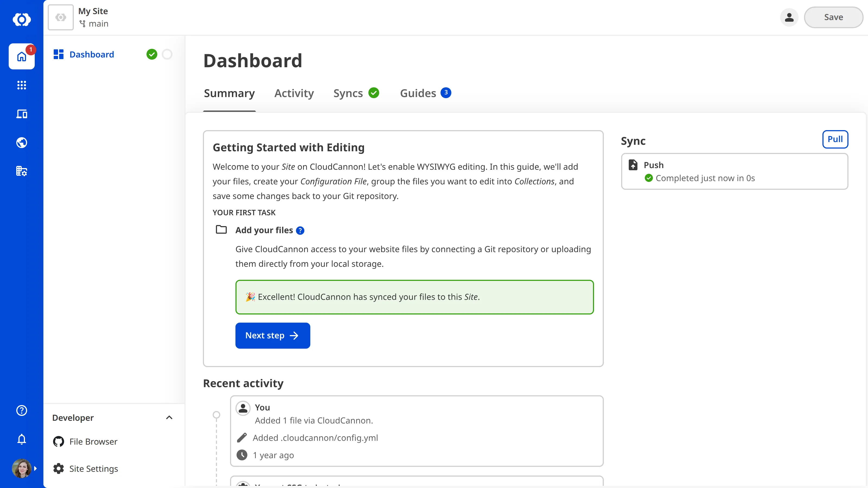The height and width of the screenshot is (488, 868).
Task: Switch to the Summary tab
Action: coord(229,93)
